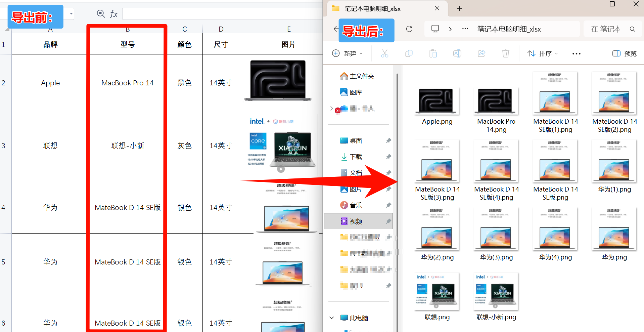Open 主文件夹 in the sidebar
Screen dimensions: 644x332
click(x=361, y=76)
